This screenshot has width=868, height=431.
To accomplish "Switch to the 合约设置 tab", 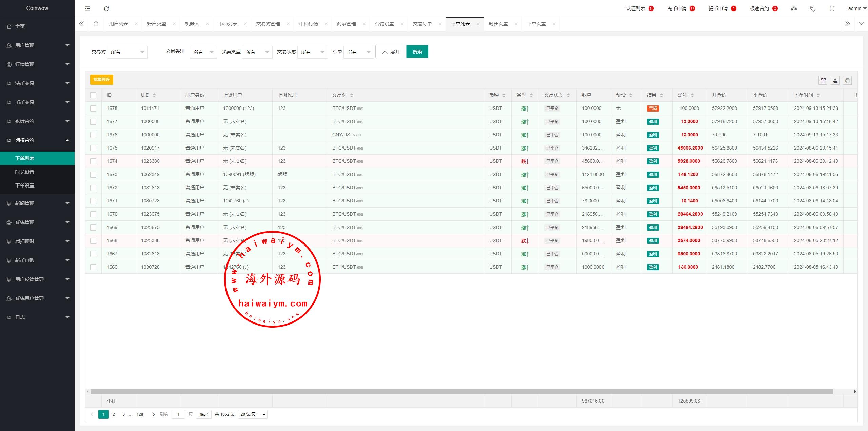I will coord(384,24).
